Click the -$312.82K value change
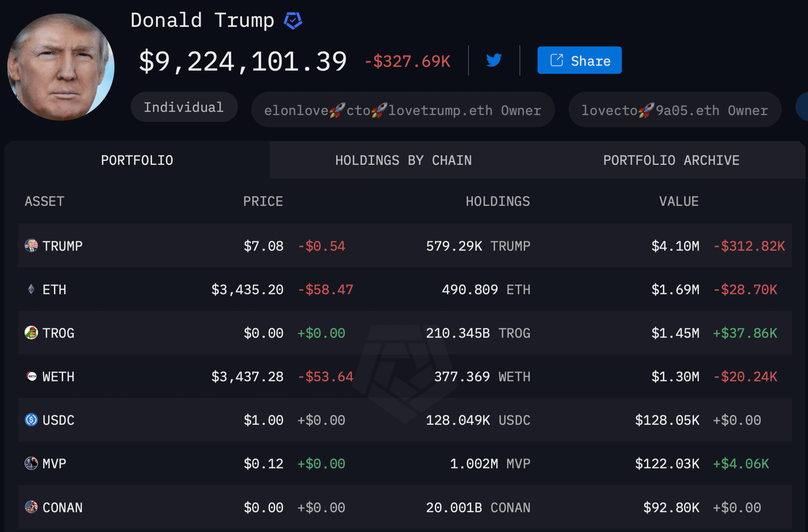 [x=749, y=246]
